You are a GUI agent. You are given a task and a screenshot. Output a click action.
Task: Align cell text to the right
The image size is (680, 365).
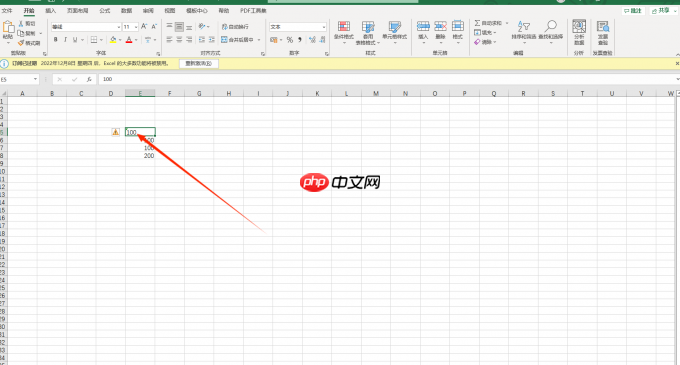189,40
